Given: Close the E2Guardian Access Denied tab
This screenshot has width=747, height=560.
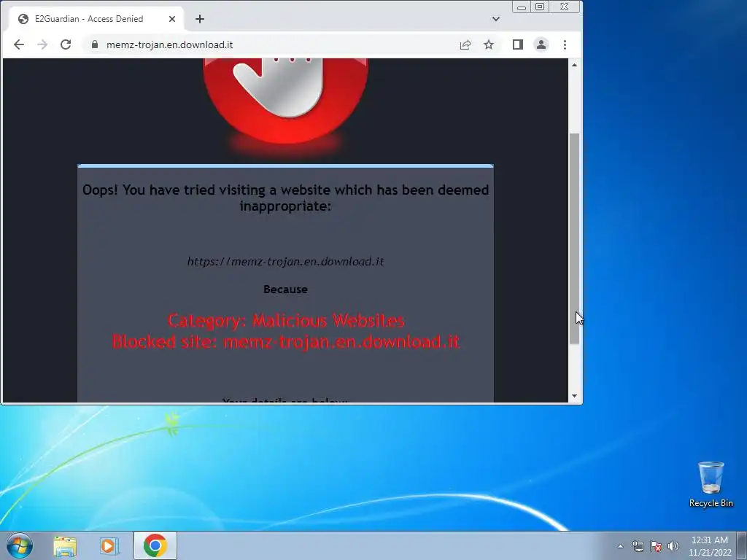Looking at the screenshot, I should [x=172, y=19].
